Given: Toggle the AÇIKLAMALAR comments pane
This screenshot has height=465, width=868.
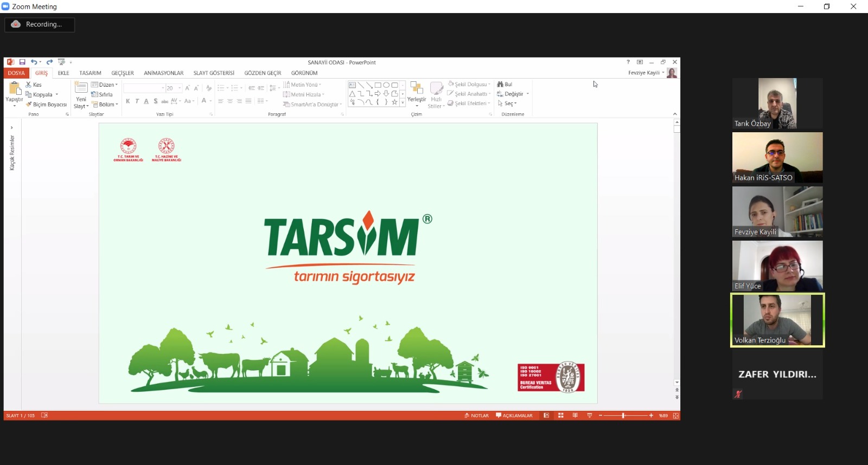Looking at the screenshot, I should 514,416.
